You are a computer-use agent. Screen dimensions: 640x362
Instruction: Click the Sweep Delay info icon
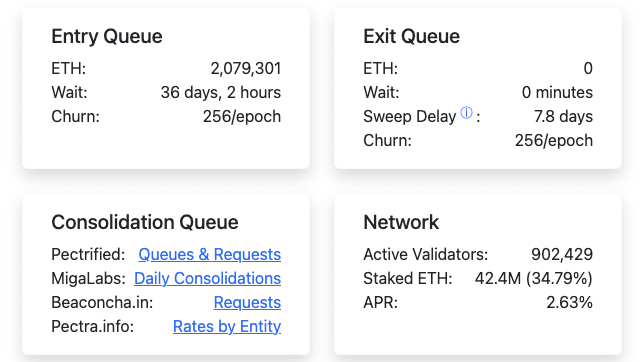click(x=466, y=113)
